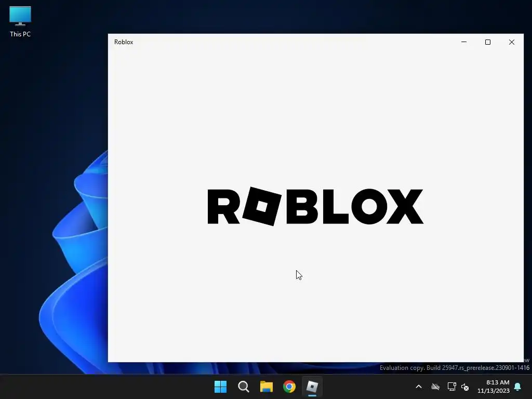532x399 pixels.
Task: Minimize the Roblox window
Action: pyautogui.click(x=464, y=42)
